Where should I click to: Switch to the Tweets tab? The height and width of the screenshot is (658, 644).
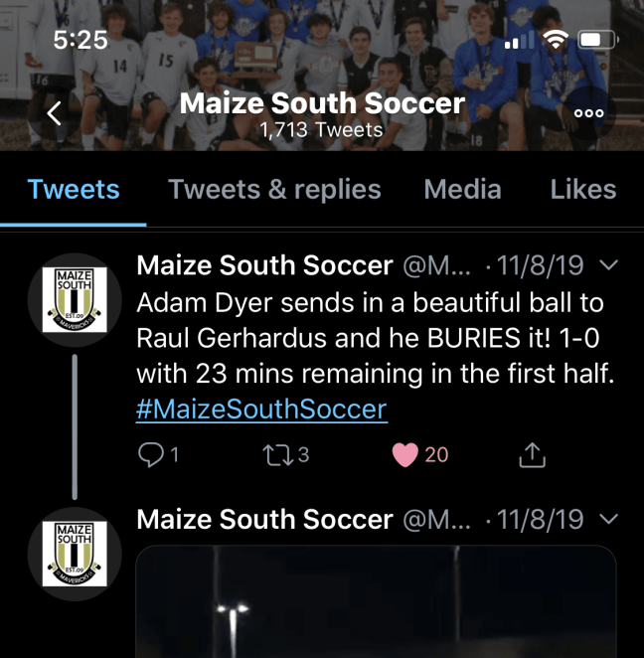(x=74, y=189)
